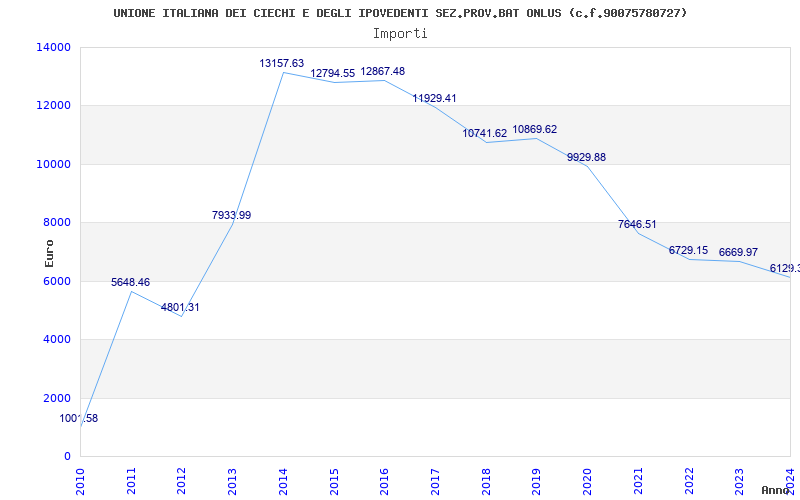The width and height of the screenshot is (800, 500).
Task: Click the 2012 x-axis year label
Action: pos(182,481)
